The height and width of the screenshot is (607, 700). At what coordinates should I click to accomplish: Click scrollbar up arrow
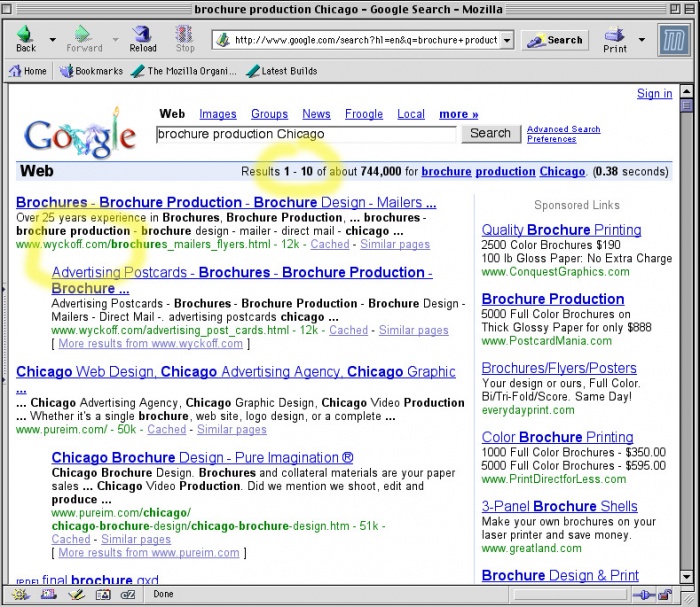pyautogui.click(x=687, y=92)
